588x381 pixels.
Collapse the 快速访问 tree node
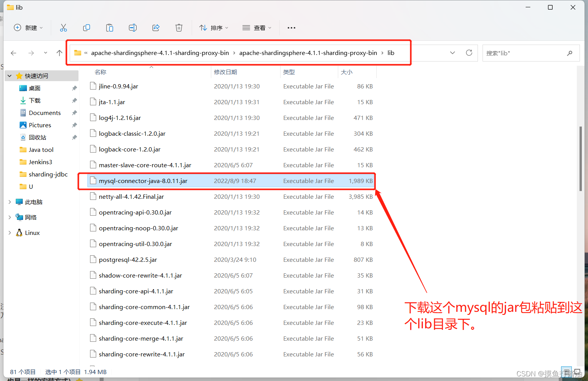click(10, 76)
